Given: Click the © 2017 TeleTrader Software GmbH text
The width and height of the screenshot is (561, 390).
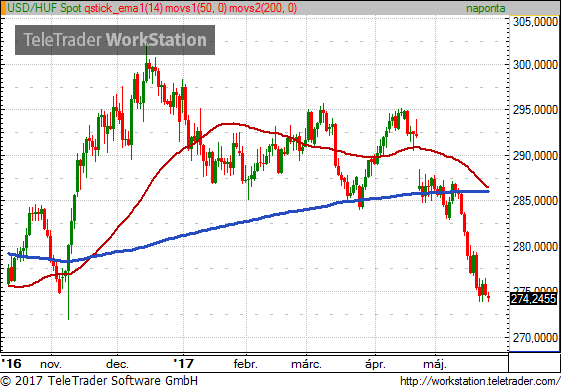Looking at the screenshot, I should point(99,380).
